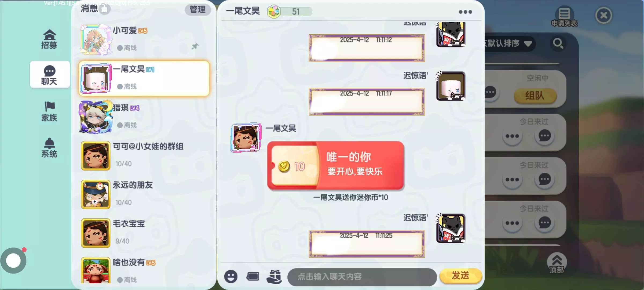Viewport: 644px width, 290px height.
Task: Toggle the pin on 小可爱 conversation
Action: pyautogui.click(x=195, y=46)
